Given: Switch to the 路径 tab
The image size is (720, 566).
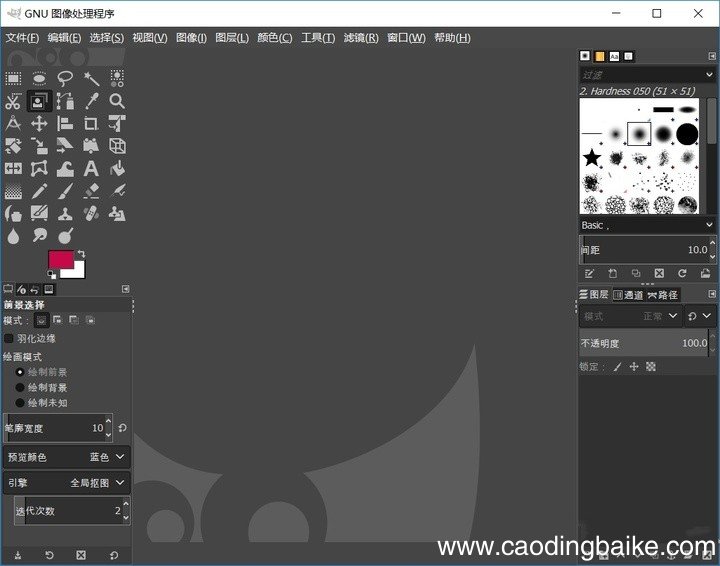Looking at the screenshot, I should point(663,295).
